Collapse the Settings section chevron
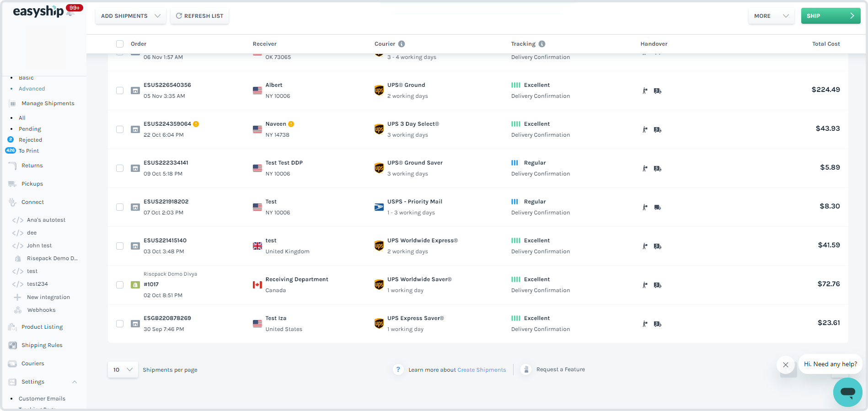This screenshot has width=868, height=411. [75, 382]
